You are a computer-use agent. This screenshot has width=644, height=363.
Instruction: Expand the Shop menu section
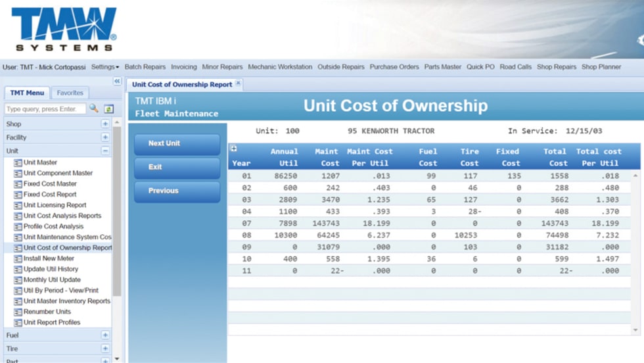(x=105, y=124)
